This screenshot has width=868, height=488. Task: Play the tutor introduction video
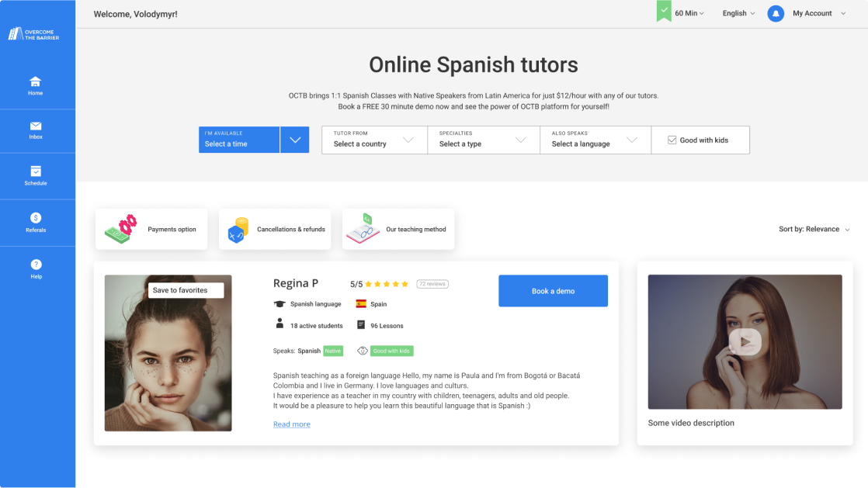745,341
